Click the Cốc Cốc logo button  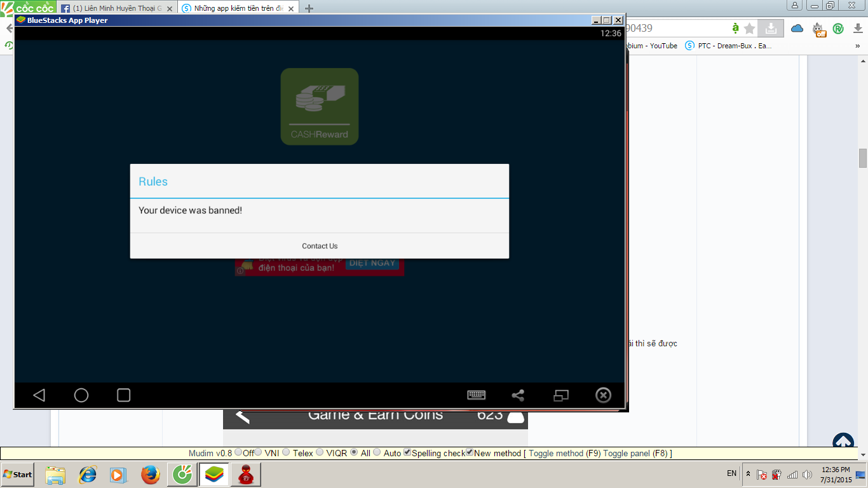pyautogui.click(x=28, y=7)
